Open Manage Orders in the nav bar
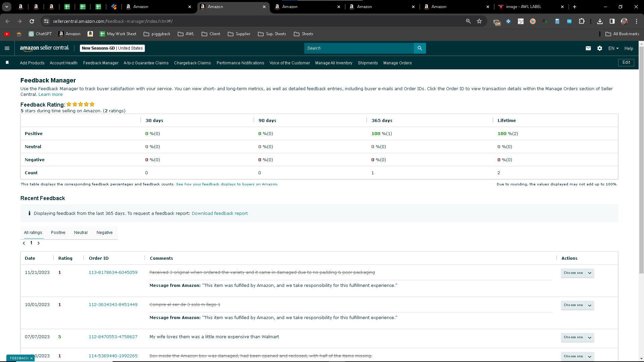 coord(397,63)
